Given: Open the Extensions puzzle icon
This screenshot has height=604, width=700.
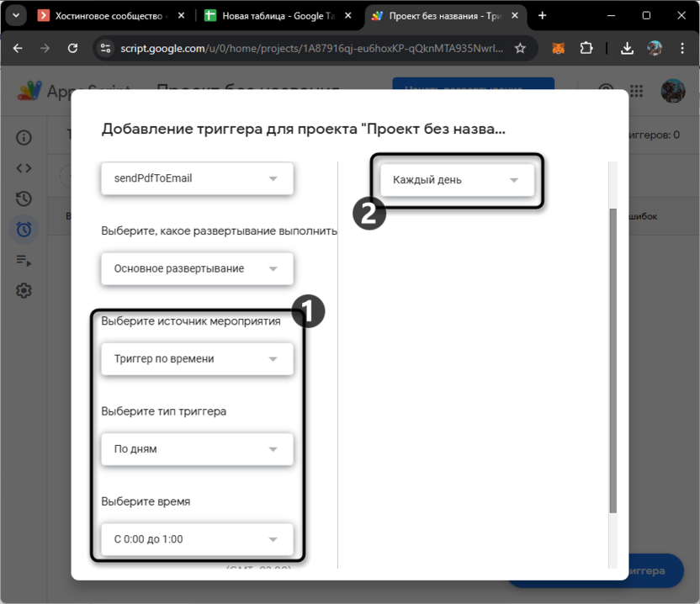Looking at the screenshot, I should (586, 48).
